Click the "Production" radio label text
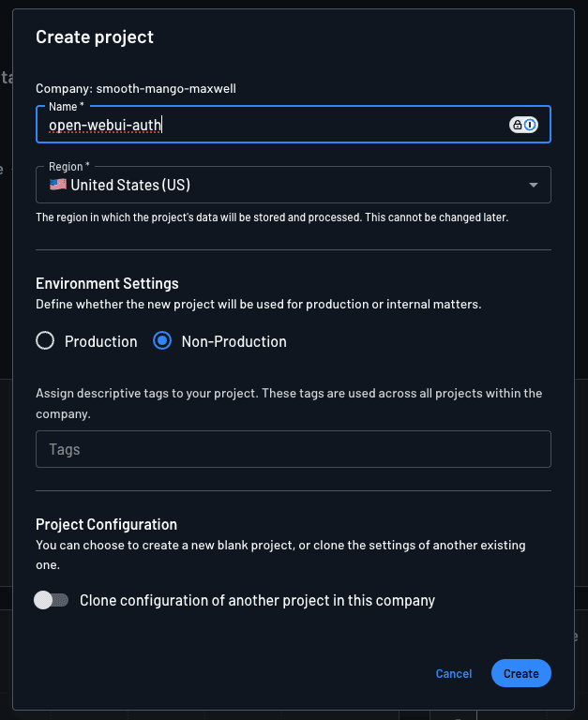The image size is (588, 720). 101,341
